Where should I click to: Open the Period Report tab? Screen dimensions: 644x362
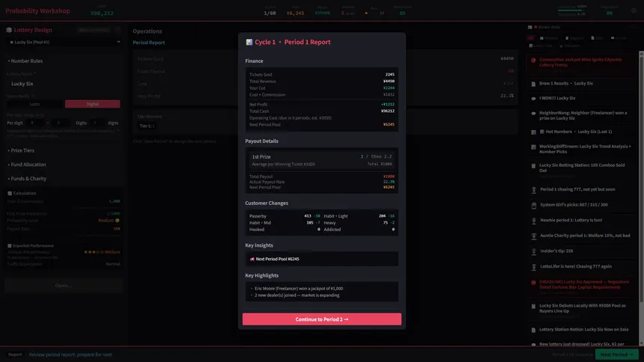(x=149, y=43)
